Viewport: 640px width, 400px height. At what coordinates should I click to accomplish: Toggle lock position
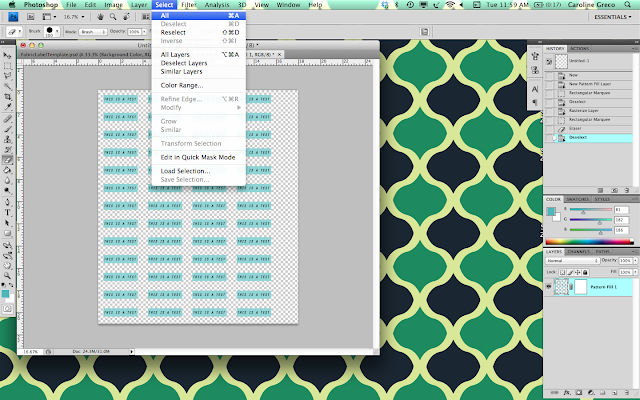coord(578,272)
